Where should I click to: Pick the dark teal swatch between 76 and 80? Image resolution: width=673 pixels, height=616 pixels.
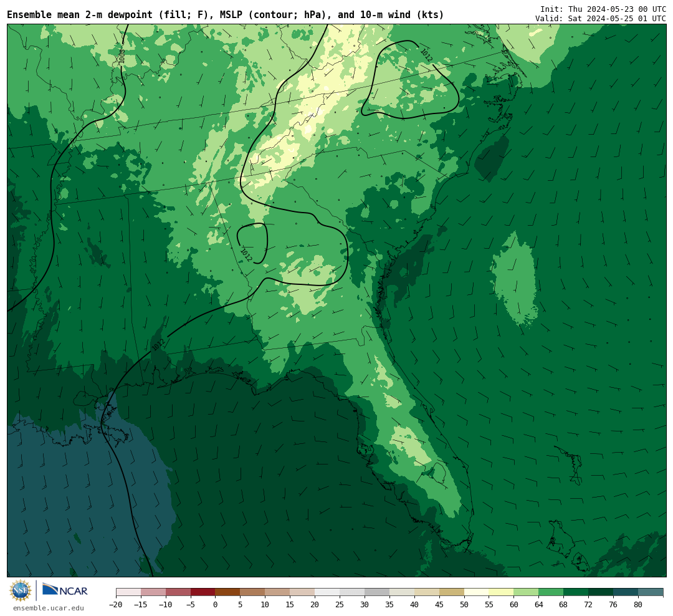click(626, 592)
